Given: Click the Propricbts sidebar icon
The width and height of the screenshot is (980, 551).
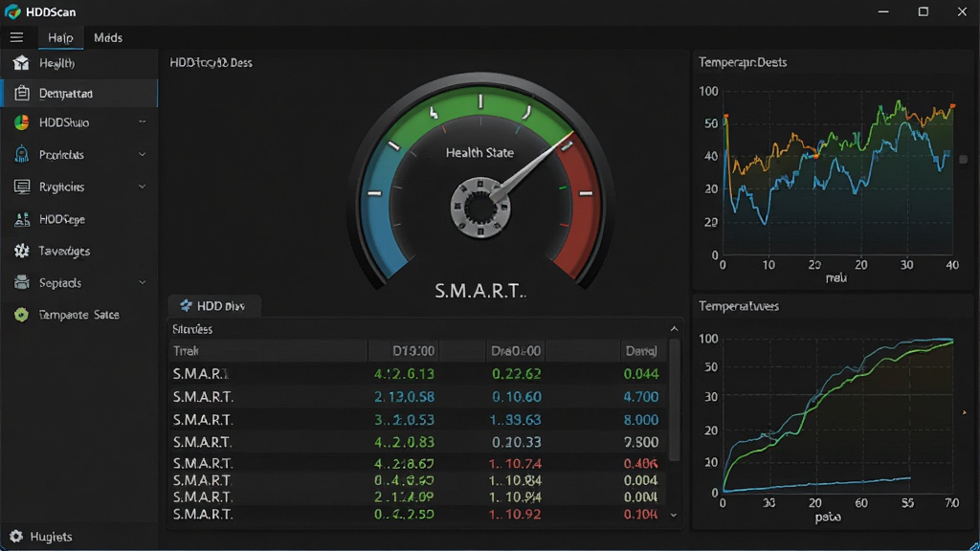Looking at the screenshot, I should pyautogui.click(x=21, y=154).
